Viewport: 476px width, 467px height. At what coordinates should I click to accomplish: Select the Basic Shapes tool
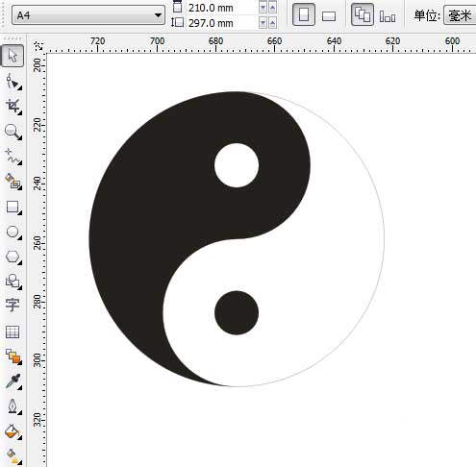pos(13,282)
